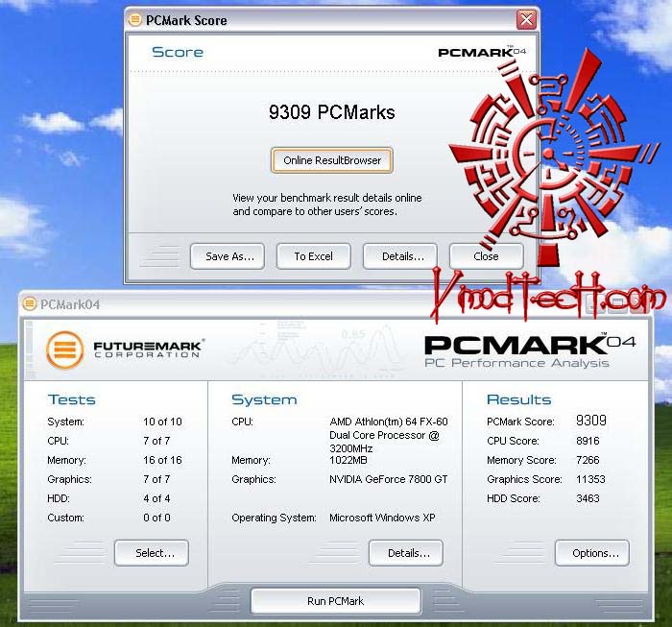This screenshot has height=627, width=672.
Task: Click the Tests section heading
Action: (72, 399)
